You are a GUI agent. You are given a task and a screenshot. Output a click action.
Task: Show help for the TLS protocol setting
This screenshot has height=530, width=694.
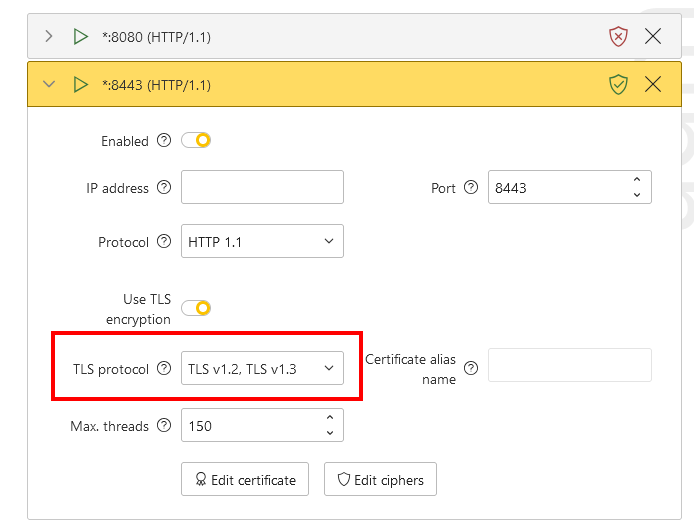[164, 369]
